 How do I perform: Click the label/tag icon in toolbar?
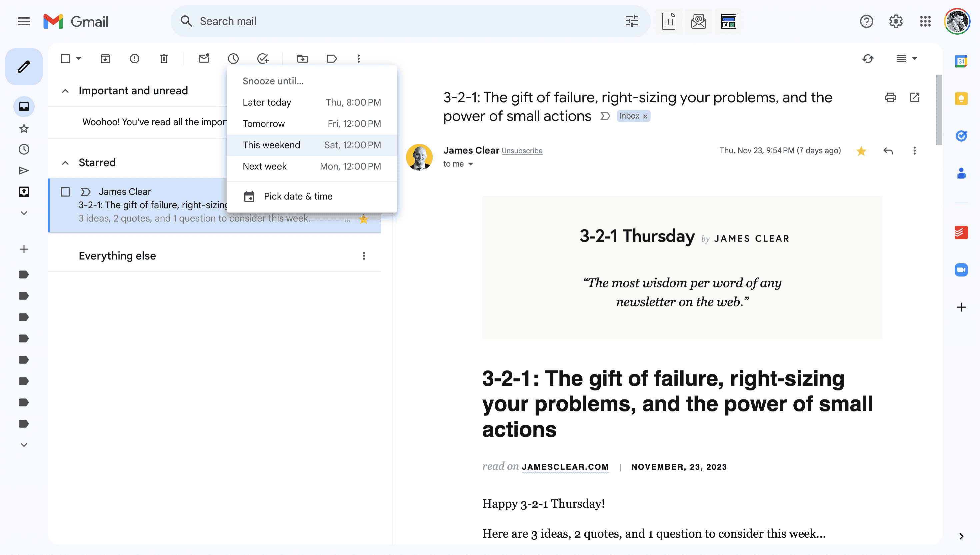(331, 59)
